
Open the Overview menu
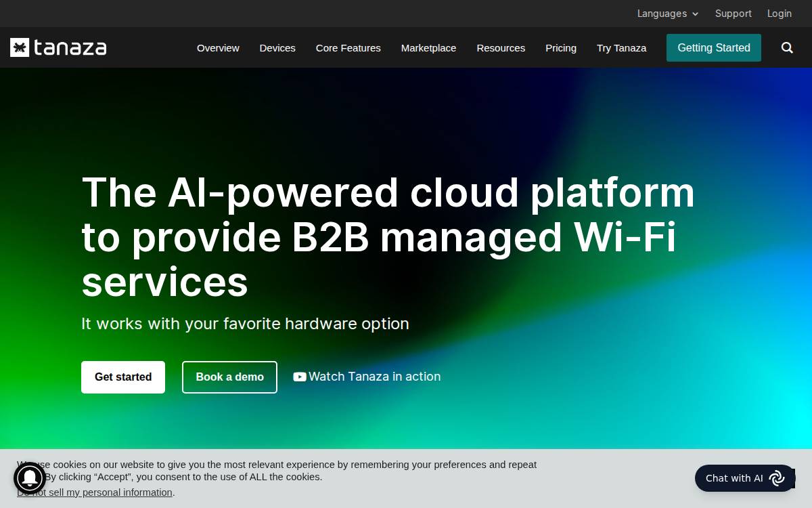click(218, 48)
